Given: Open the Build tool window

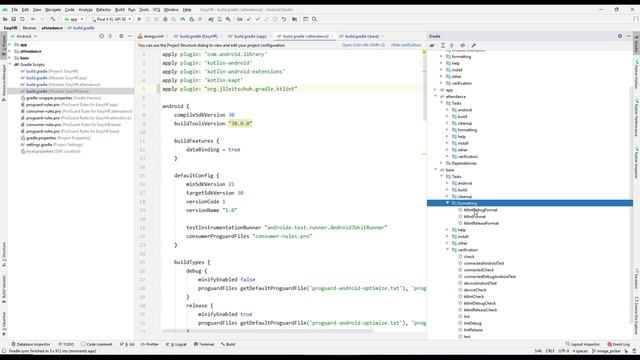Looking at the screenshot, I should click(x=228, y=344).
